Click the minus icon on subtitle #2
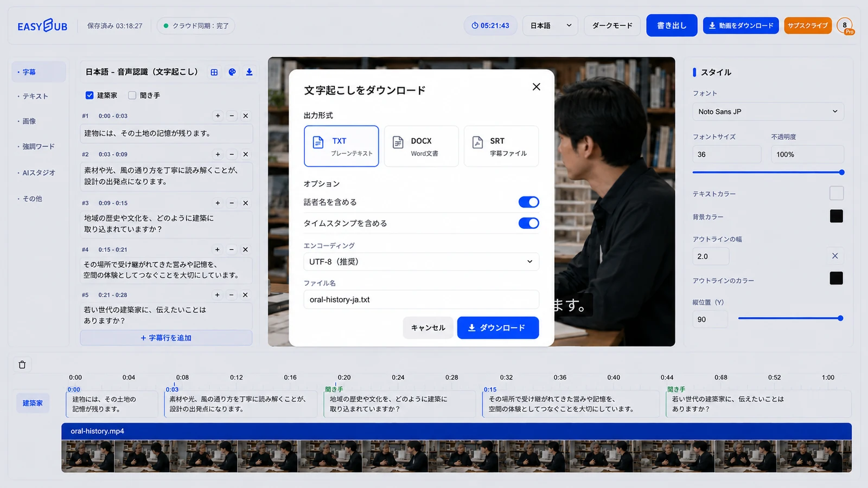868x488 pixels. click(232, 154)
